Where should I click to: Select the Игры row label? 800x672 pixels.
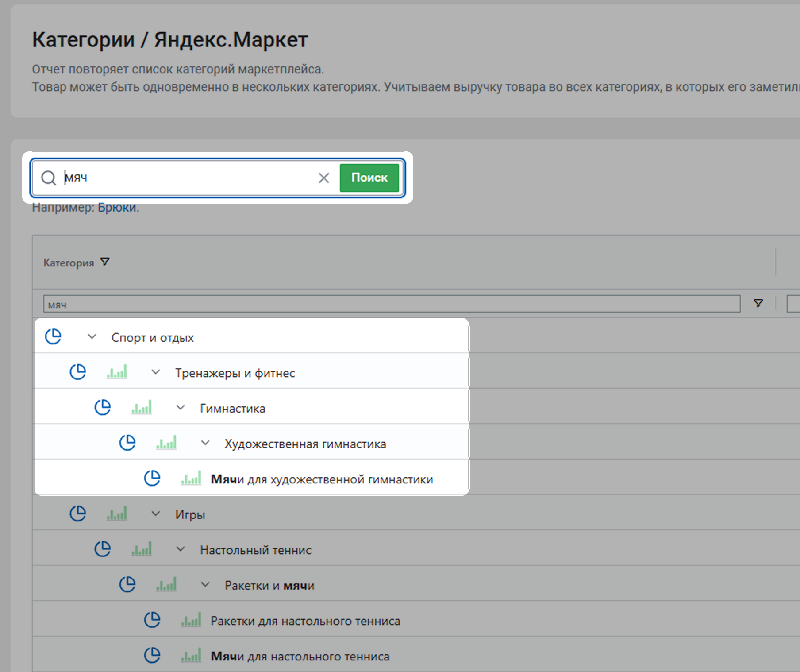tap(190, 515)
